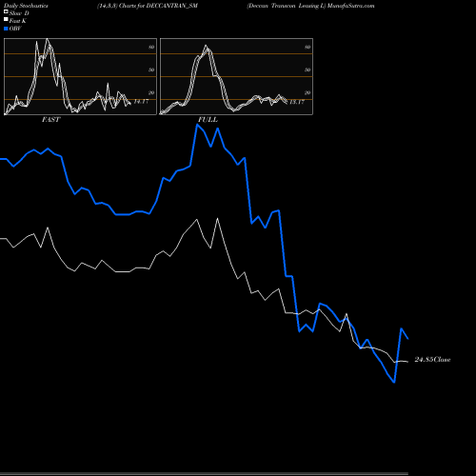Click the 14.17 value in FAST chart
Viewport: 476px width, 476px height.
[x=141, y=102]
